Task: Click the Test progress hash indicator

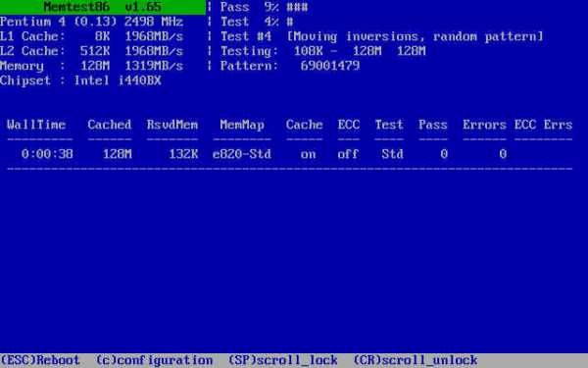Action: coord(290,22)
